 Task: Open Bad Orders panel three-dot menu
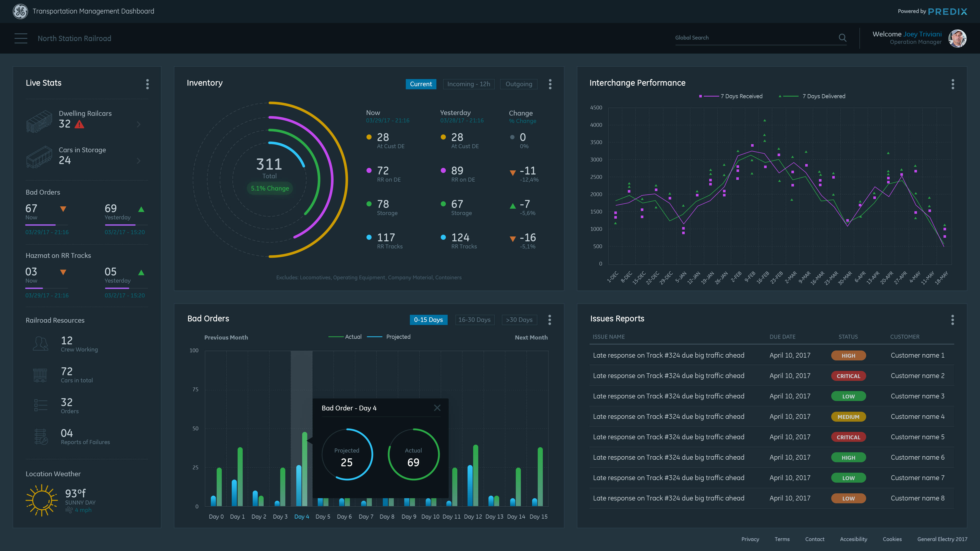click(x=550, y=320)
